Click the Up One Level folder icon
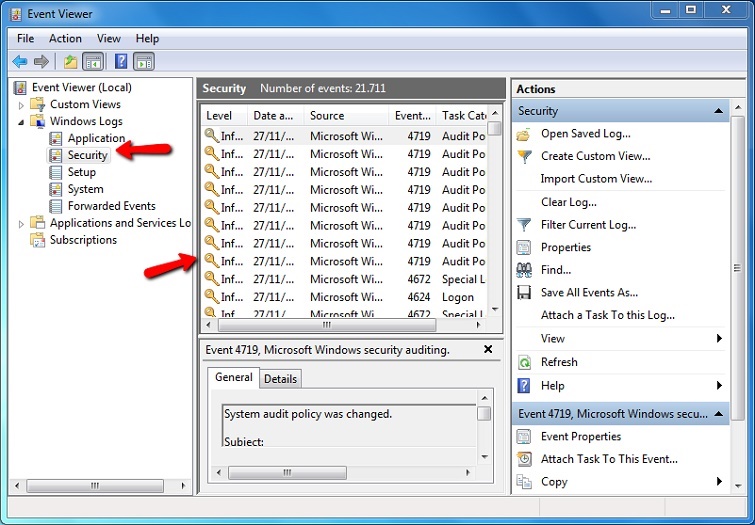The height and width of the screenshot is (525, 755). [x=70, y=62]
